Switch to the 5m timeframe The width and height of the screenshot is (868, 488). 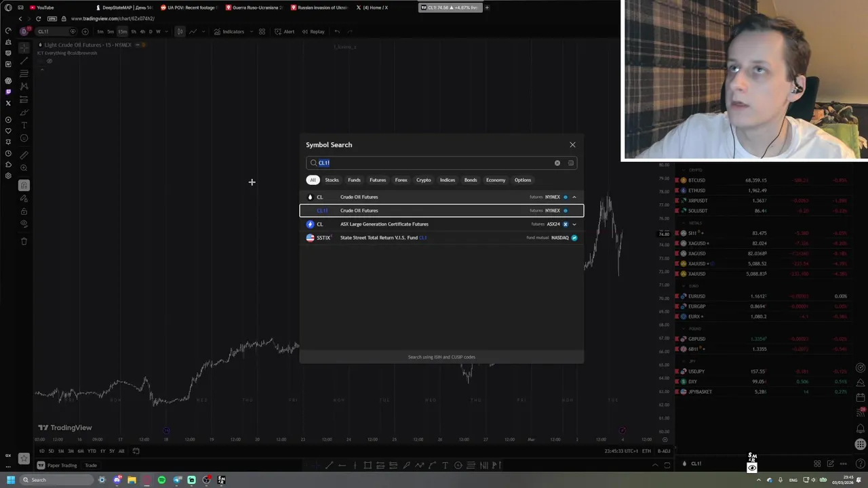click(x=111, y=31)
